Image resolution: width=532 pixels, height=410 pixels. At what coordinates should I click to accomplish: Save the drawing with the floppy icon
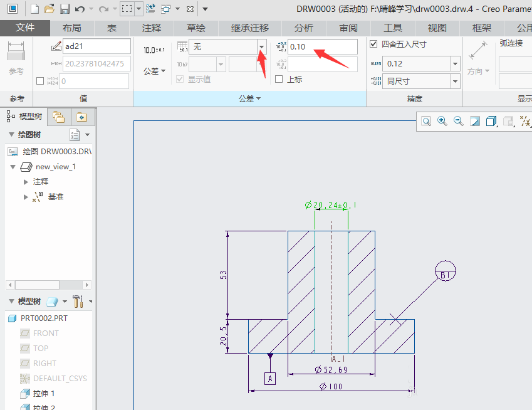(x=65, y=9)
